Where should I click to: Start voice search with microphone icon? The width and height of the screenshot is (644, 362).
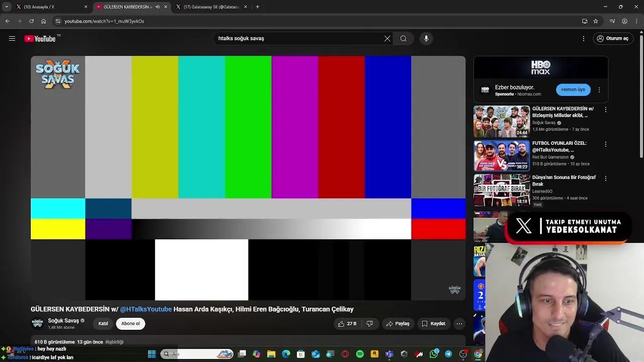pyautogui.click(x=426, y=38)
